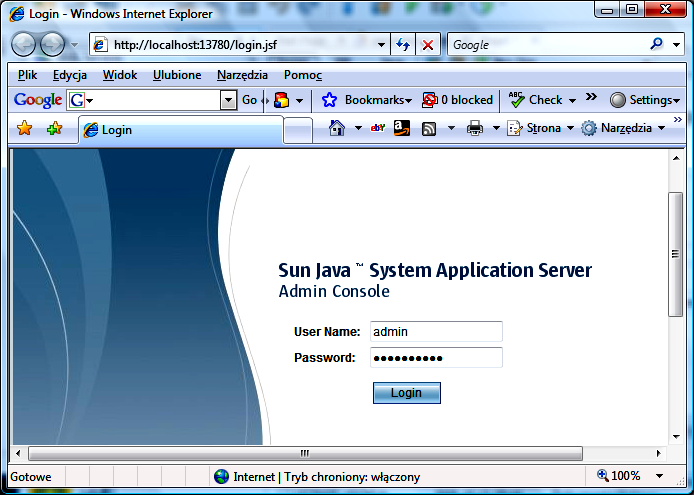
Task: Open Google toolbar Settings
Action: coord(644,100)
